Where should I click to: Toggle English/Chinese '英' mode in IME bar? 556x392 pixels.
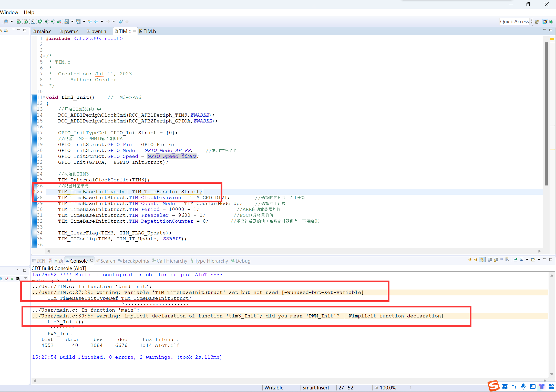click(505, 386)
